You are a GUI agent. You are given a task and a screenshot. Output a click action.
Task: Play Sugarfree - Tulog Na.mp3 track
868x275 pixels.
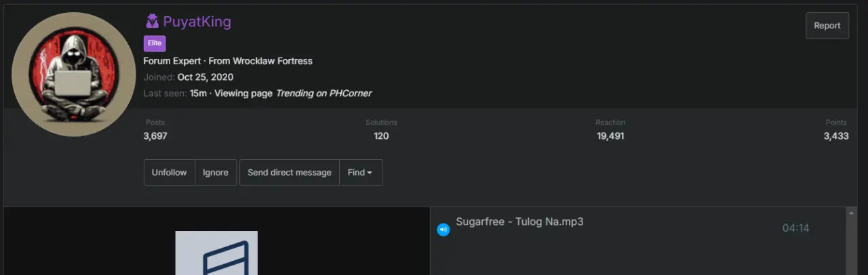click(x=519, y=221)
